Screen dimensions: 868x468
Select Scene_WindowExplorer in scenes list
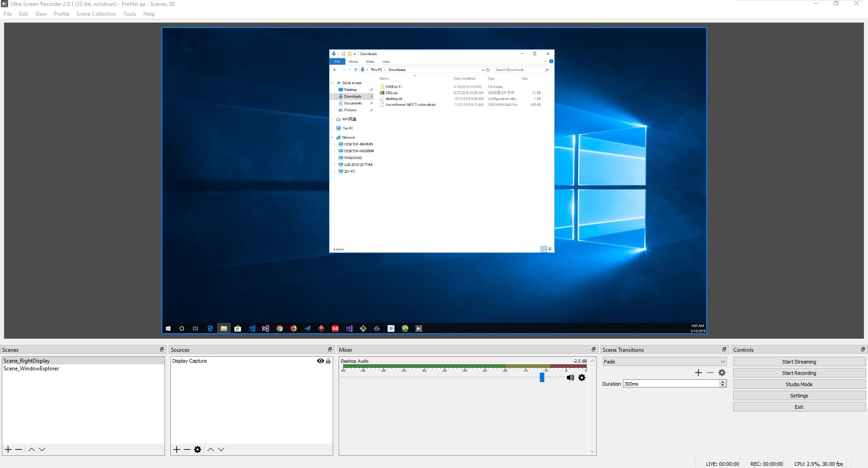31,369
